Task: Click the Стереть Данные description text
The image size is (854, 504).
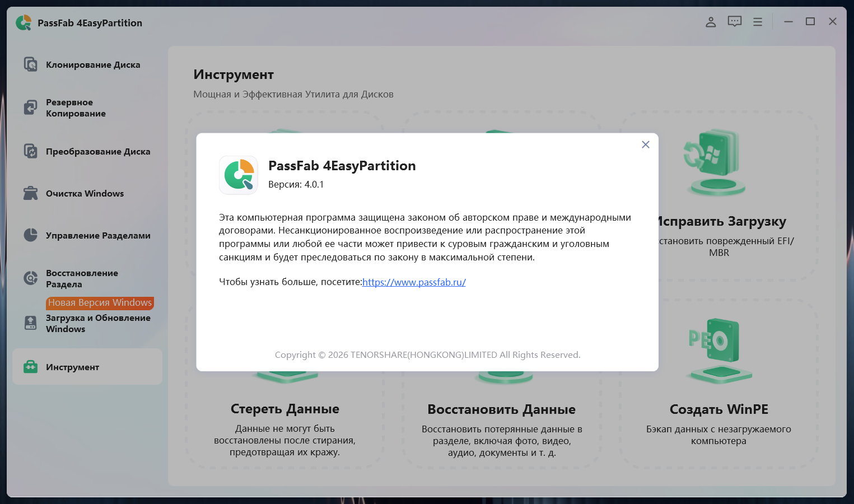Action: [285, 441]
